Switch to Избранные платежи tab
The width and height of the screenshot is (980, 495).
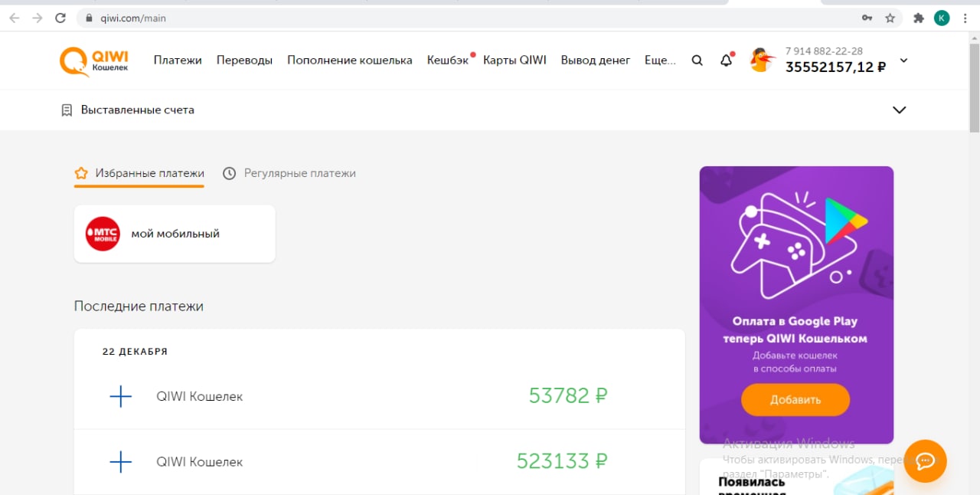tap(139, 173)
